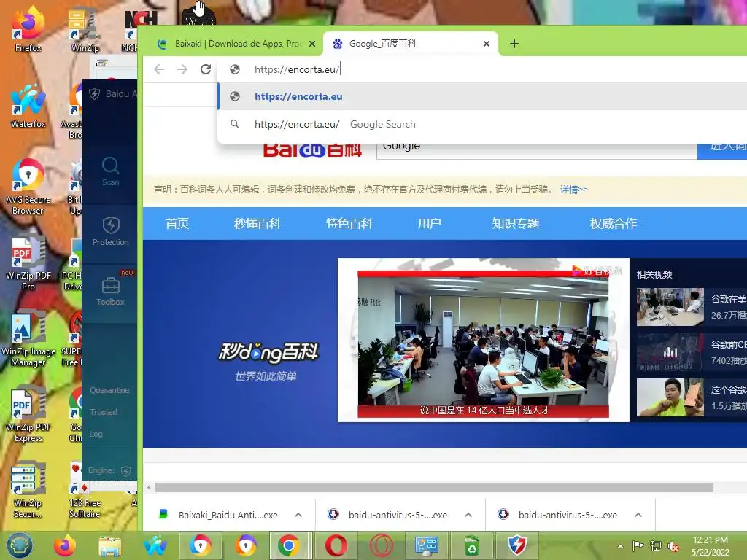This screenshot has height=560, width=747.
Task: Open 用户 in the navigation bar
Action: 429,223
